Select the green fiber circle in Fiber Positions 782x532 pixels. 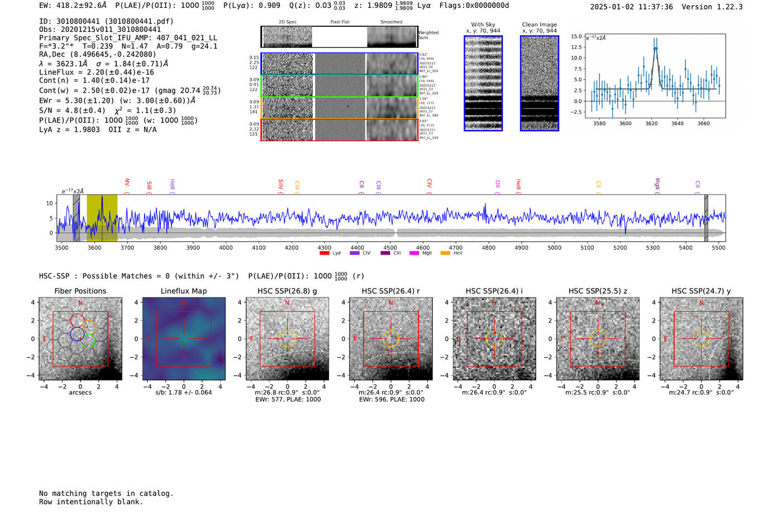pyautogui.click(x=89, y=341)
